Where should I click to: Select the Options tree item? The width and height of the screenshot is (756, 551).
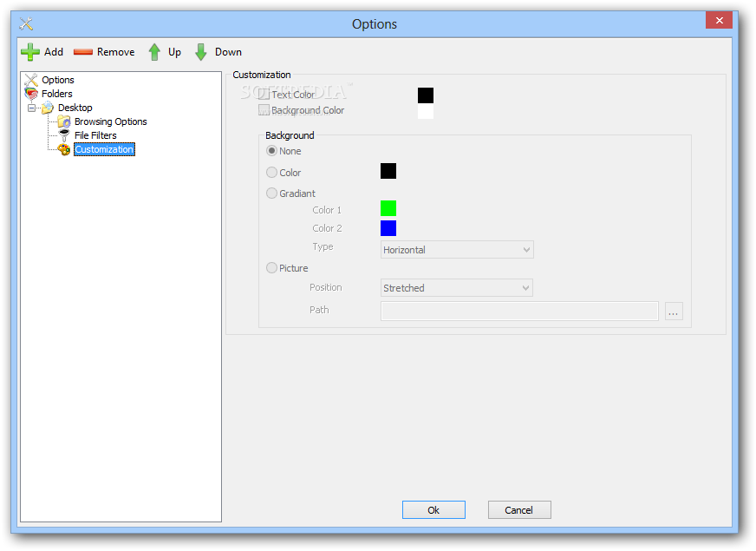point(58,80)
